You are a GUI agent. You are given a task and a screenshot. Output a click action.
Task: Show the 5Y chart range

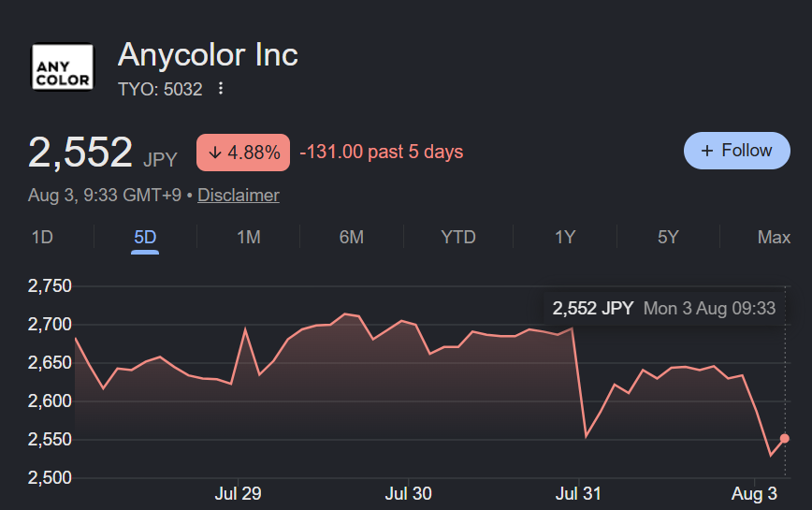click(x=668, y=237)
